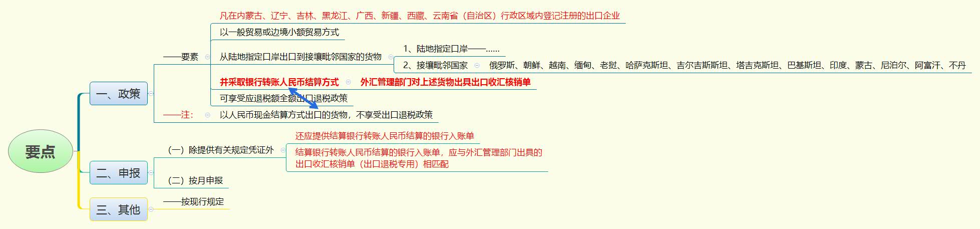This screenshot has height=229, width=980.
Task: Collapse the 三、其他 branch toggle
Action: click(151, 209)
